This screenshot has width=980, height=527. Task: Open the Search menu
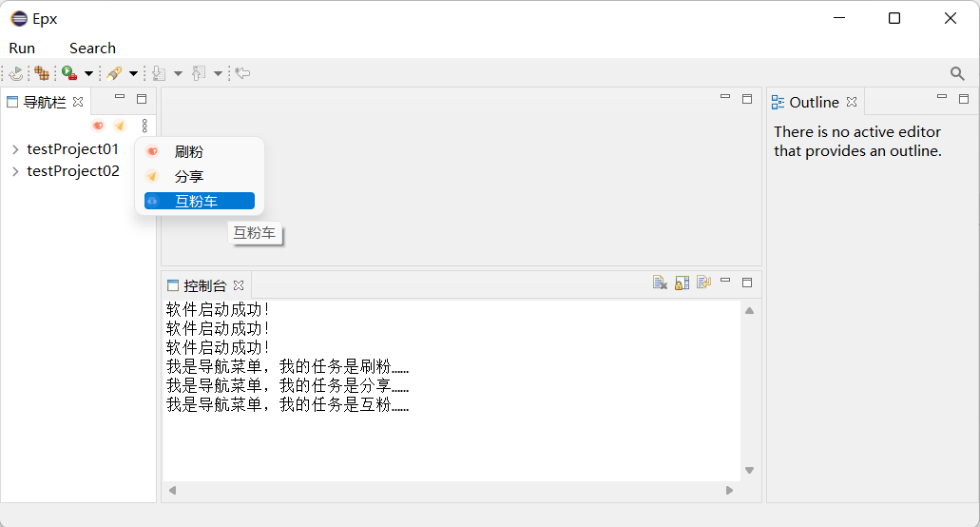coord(92,49)
